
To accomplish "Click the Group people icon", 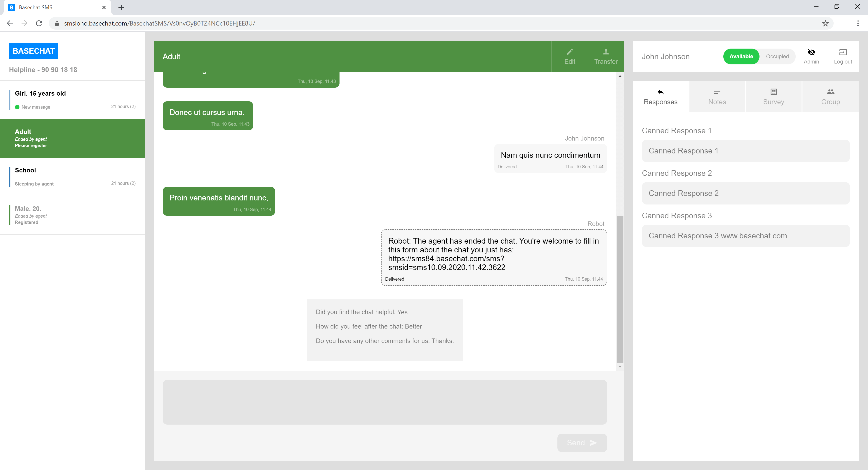I will point(830,92).
